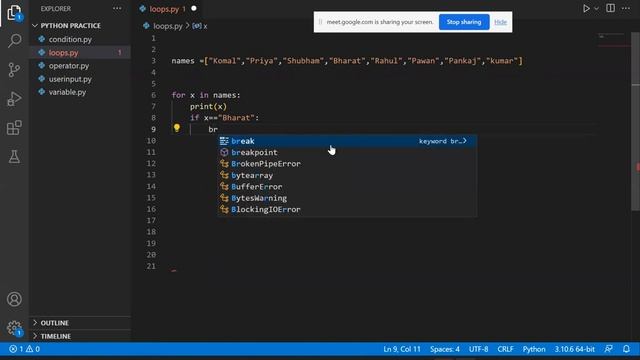The height and width of the screenshot is (360, 640).
Task: Switch to the loops.py editor tab
Action: (x=163, y=9)
